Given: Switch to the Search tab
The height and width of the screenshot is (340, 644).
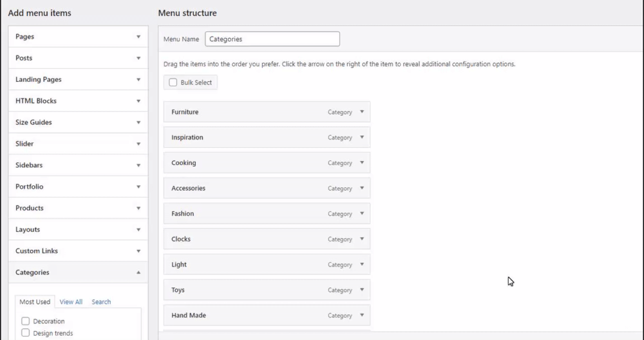Looking at the screenshot, I should click(x=101, y=302).
